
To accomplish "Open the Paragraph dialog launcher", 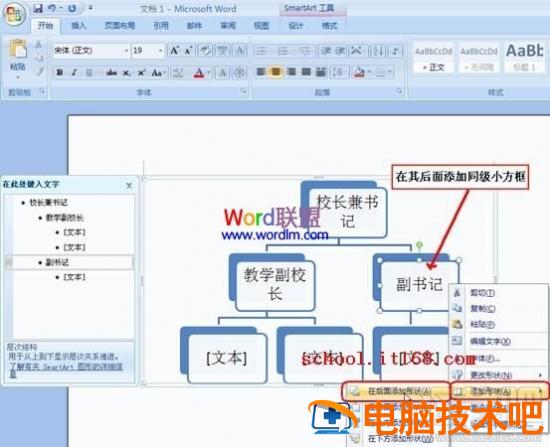I will 400,91.
